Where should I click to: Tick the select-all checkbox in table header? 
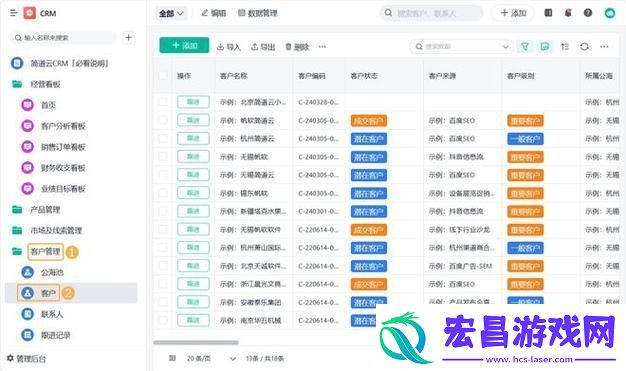163,75
